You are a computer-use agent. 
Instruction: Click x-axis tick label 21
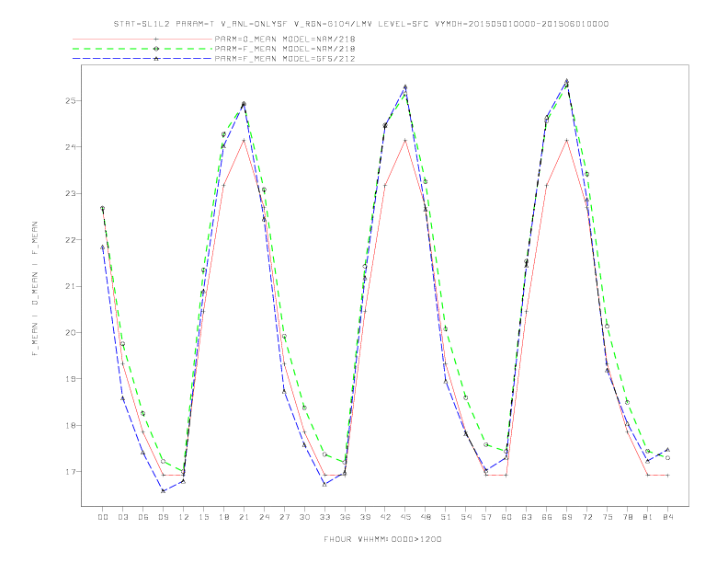tap(244, 517)
